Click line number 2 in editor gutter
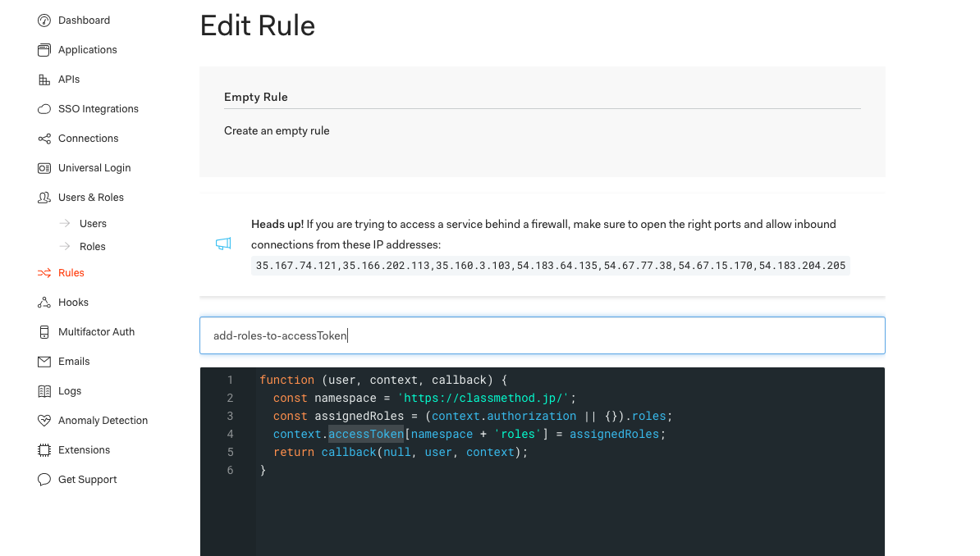The height and width of the screenshot is (556, 980). click(230, 398)
